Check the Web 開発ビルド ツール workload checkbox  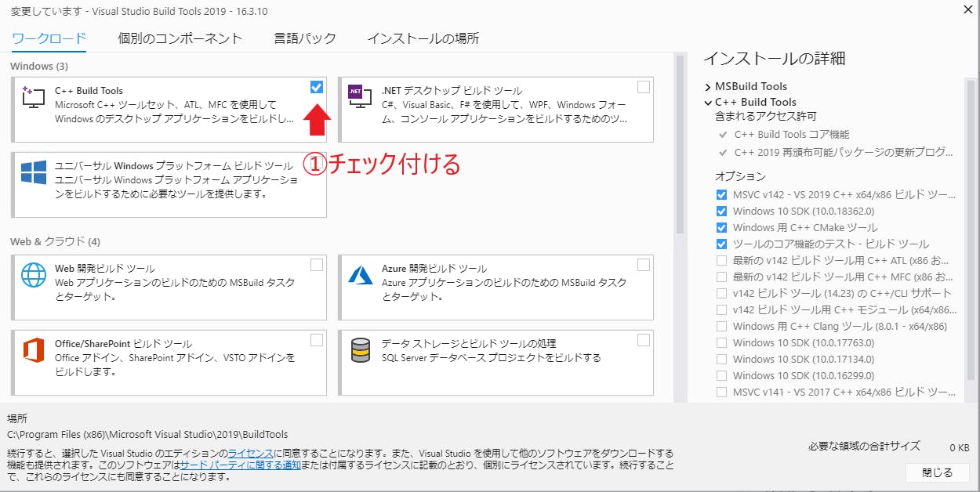click(317, 265)
